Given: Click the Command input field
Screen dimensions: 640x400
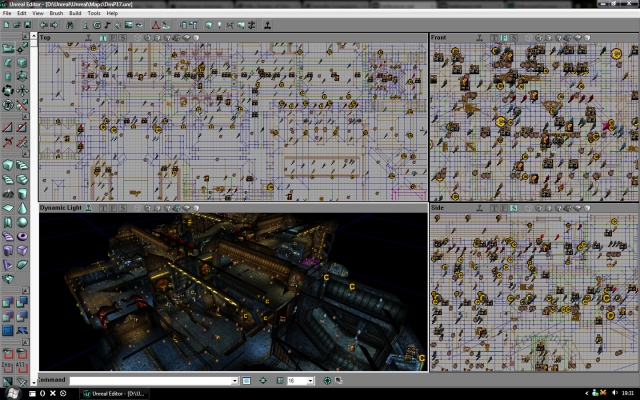Looking at the screenshot, I should tap(151, 381).
